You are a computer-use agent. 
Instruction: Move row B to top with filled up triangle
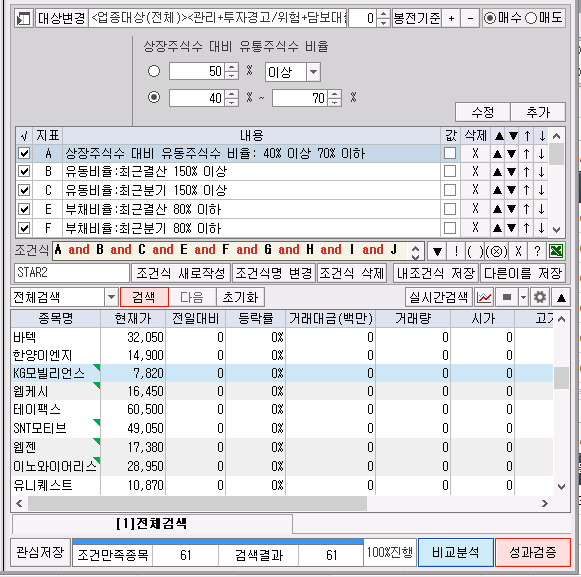497,172
